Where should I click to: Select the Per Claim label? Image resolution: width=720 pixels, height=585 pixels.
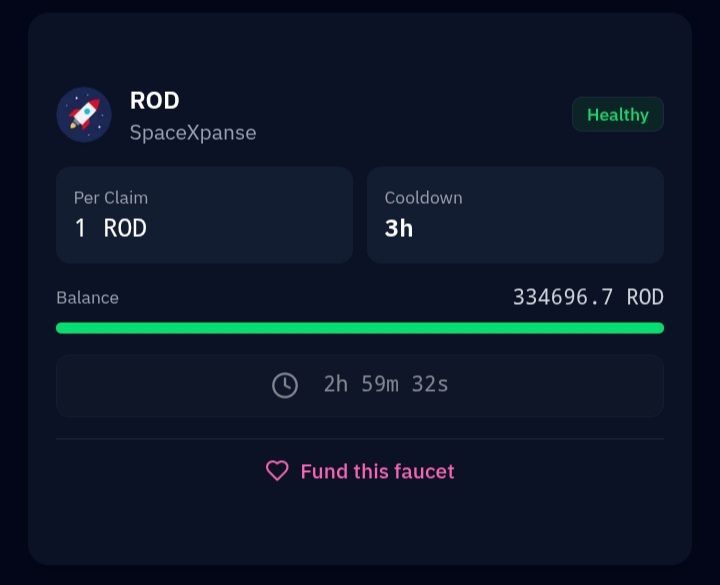point(111,198)
